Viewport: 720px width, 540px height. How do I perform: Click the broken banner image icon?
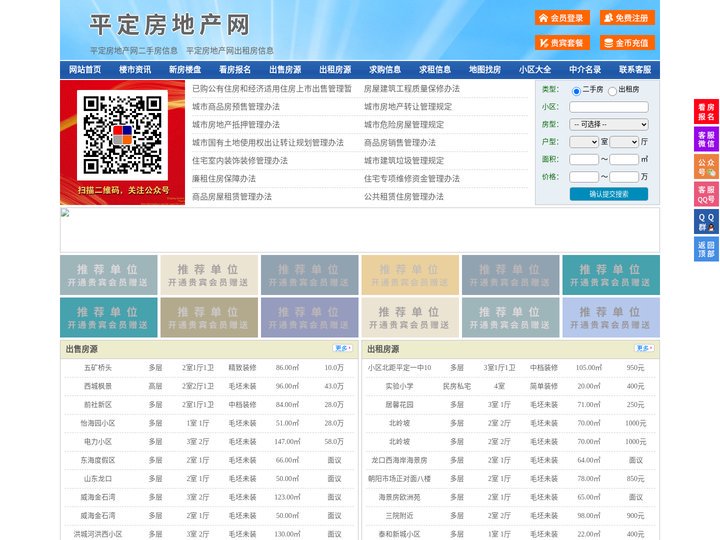(65, 213)
